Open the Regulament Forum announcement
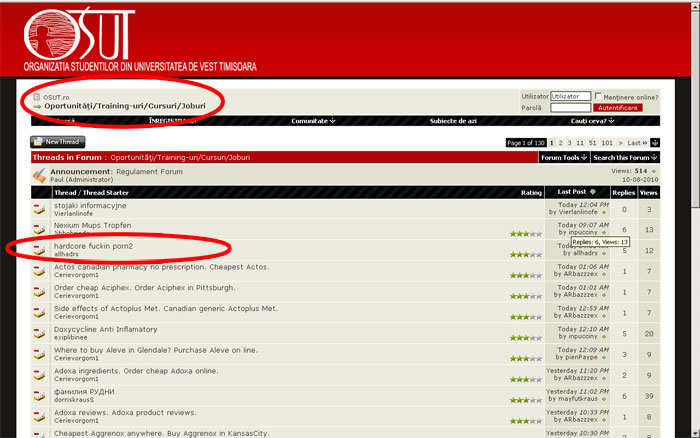The height and width of the screenshot is (438, 700). click(149, 171)
